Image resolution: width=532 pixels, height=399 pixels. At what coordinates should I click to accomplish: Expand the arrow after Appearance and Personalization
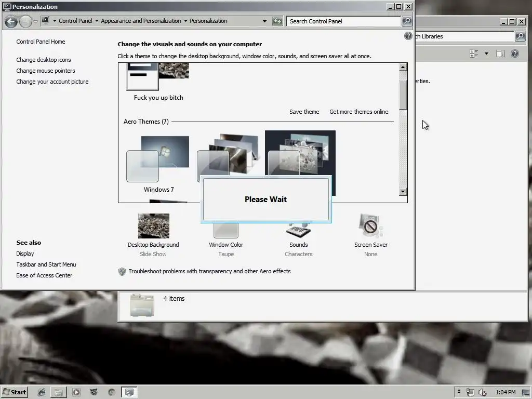[x=185, y=21]
